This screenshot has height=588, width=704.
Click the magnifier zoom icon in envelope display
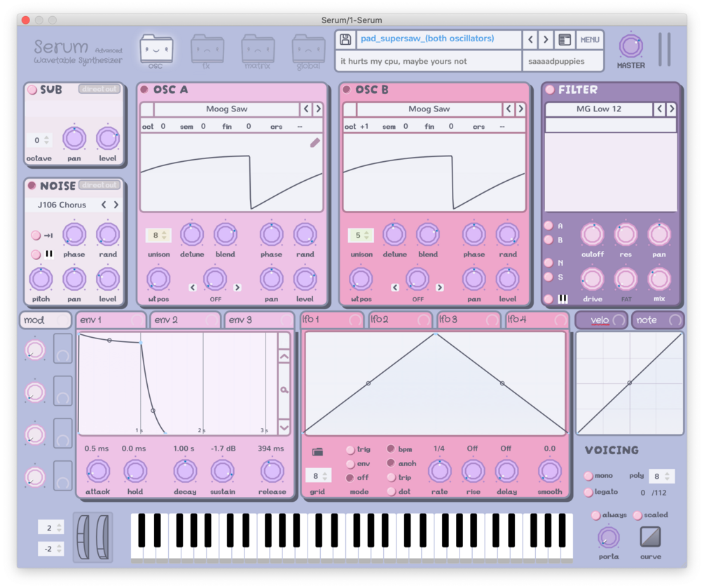coord(284,390)
